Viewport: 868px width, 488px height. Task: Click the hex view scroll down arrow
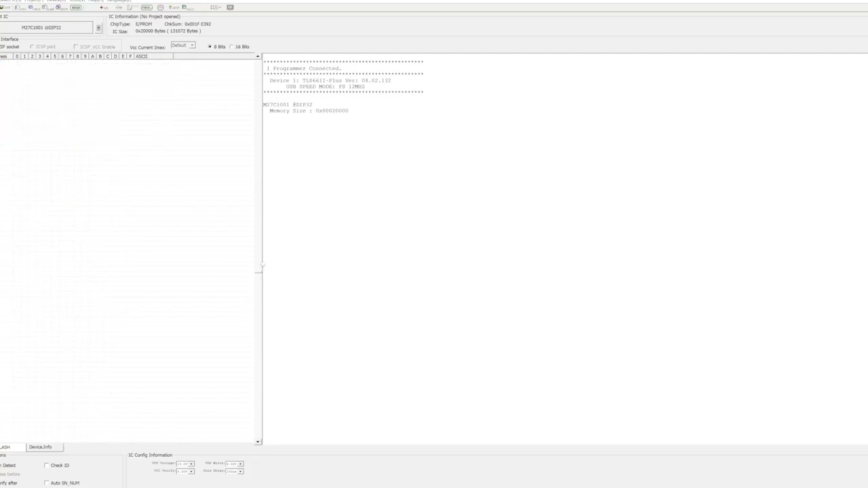coord(258,442)
